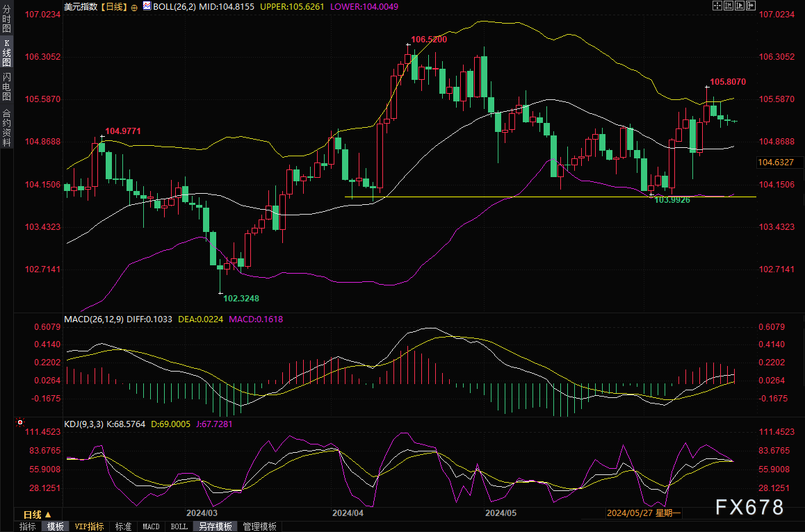
Task: Click the chart playback icon at top right
Action: pos(740,6)
